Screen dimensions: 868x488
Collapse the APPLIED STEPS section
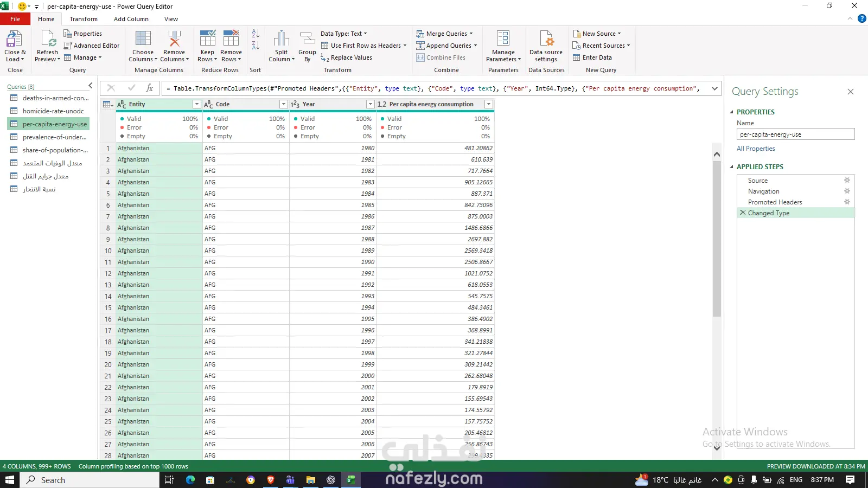731,167
